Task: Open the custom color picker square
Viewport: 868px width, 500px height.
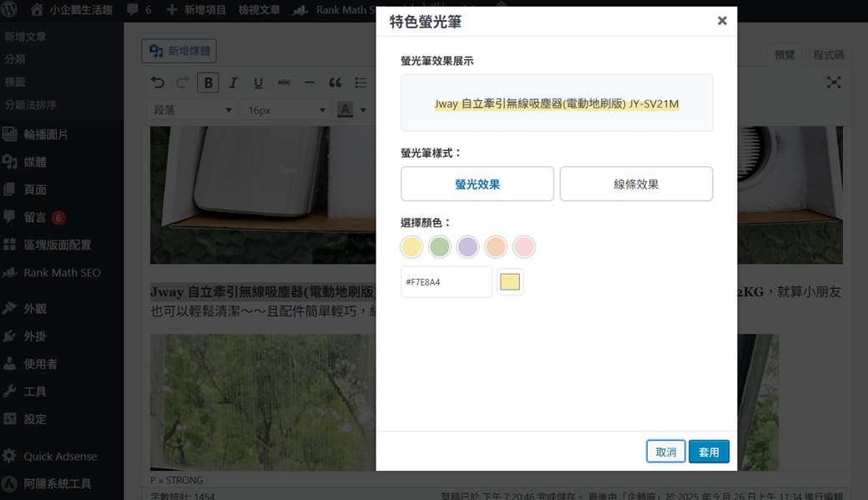Action: point(510,282)
